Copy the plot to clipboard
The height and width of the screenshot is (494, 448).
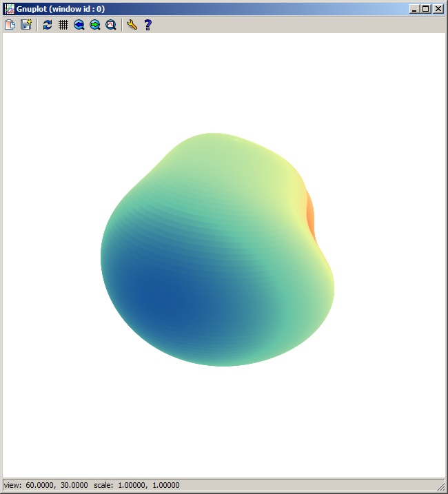(x=10, y=25)
